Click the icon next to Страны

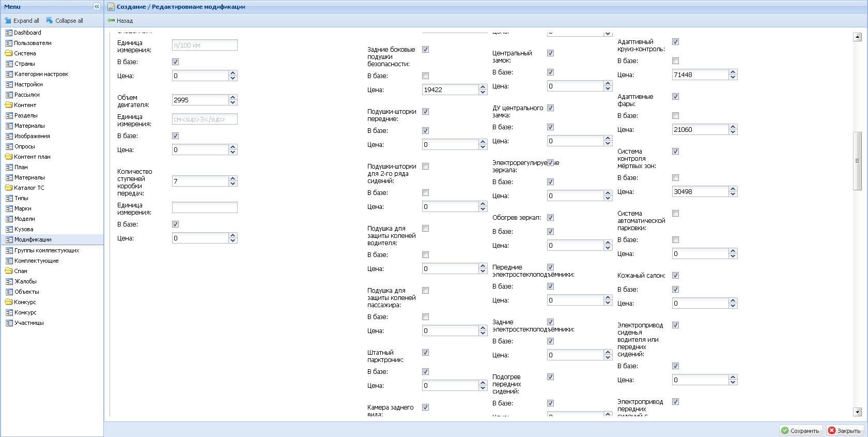tap(9, 64)
